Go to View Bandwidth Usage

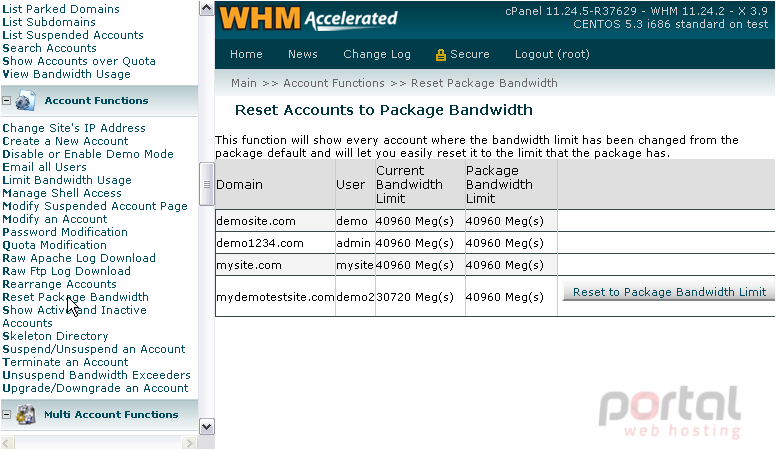pyautogui.click(x=66, y=74)
